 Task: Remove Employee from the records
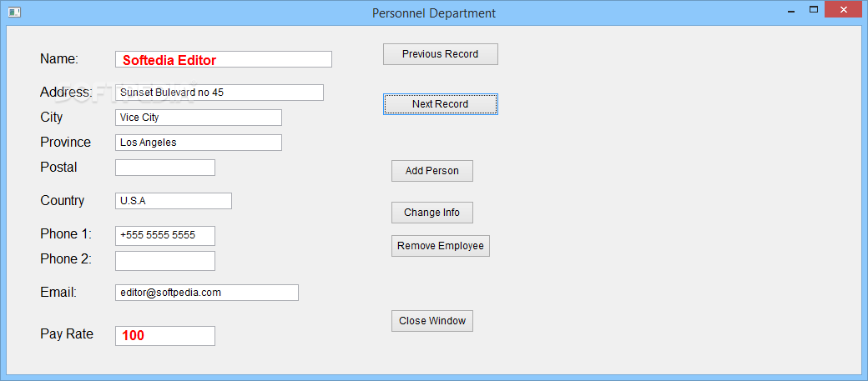[440, 246]
